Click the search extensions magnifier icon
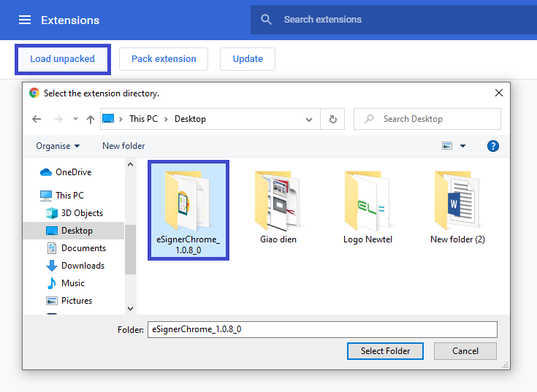The image size is (537, 392). [x=267, y=20]
